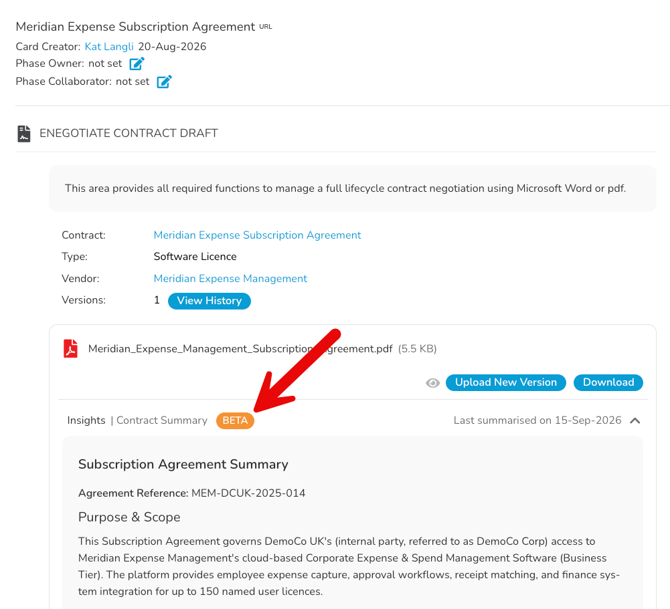This screenshot has height=609, width=670.
Task: Click the PDF file name
Action: (240, 349)
